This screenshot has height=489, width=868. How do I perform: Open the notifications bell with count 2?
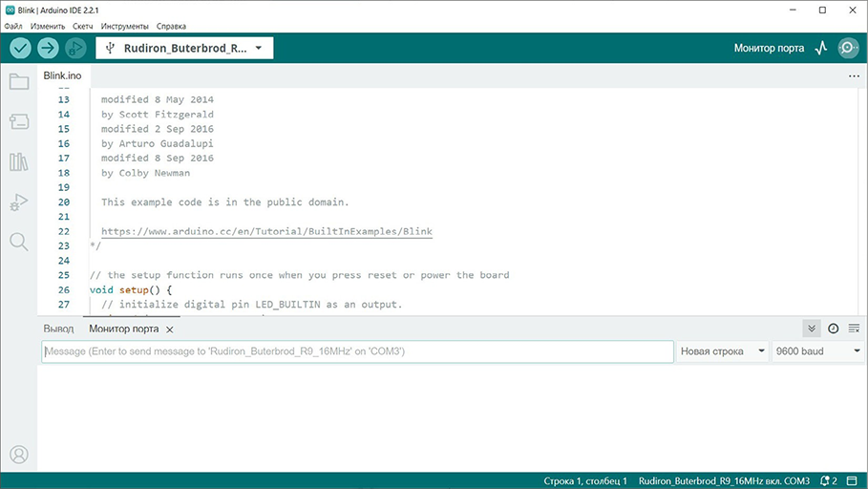click(x=829, y=480)
